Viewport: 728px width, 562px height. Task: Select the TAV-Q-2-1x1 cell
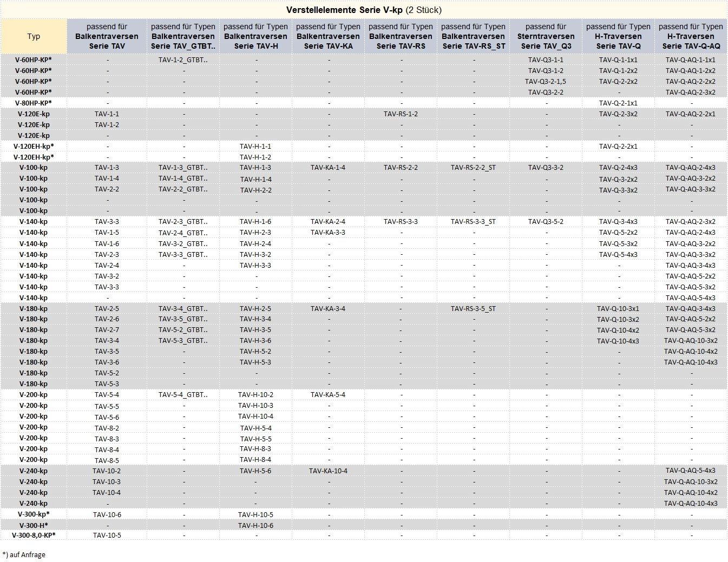(x=618, y=103)
